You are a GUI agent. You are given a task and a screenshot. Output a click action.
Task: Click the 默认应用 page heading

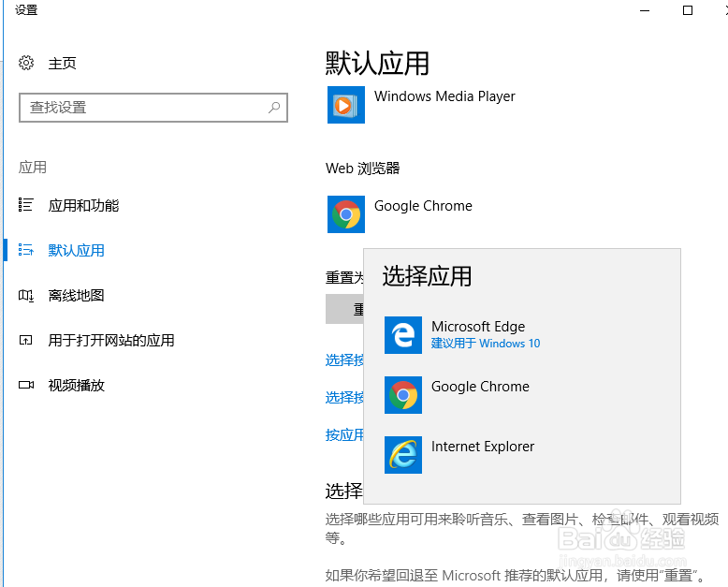click(377, 63)
